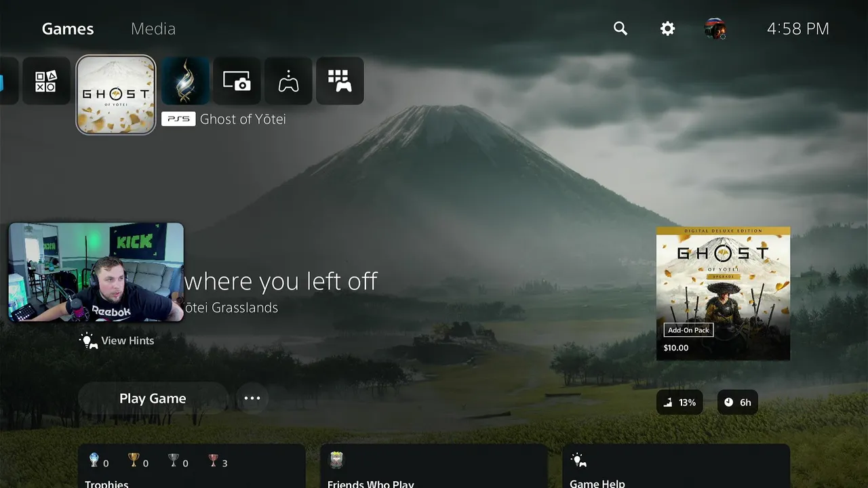Click the Add-On Pack label

[x=688, y=330]
